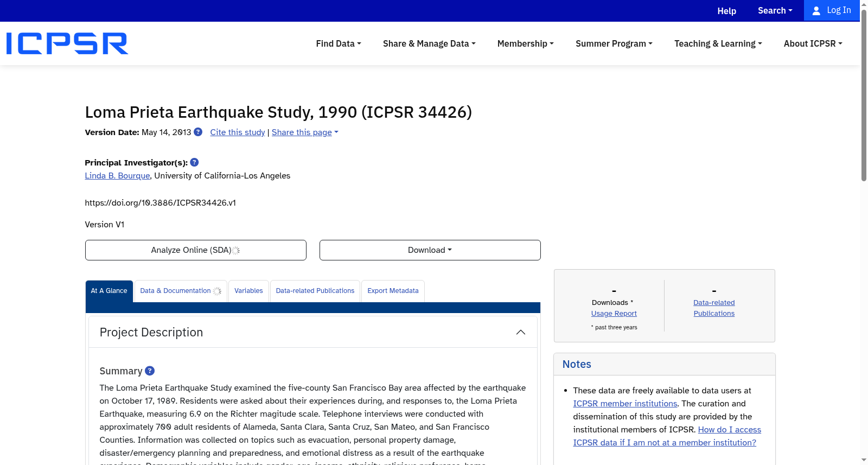Open the Data-related Publications tab
Viewport: 868px width, 465px height.
pos(315,291)
